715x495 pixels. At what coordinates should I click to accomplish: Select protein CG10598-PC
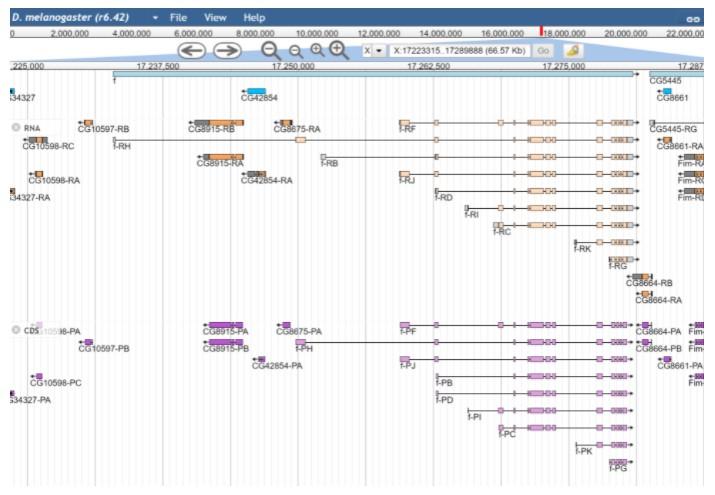(39, 376)
